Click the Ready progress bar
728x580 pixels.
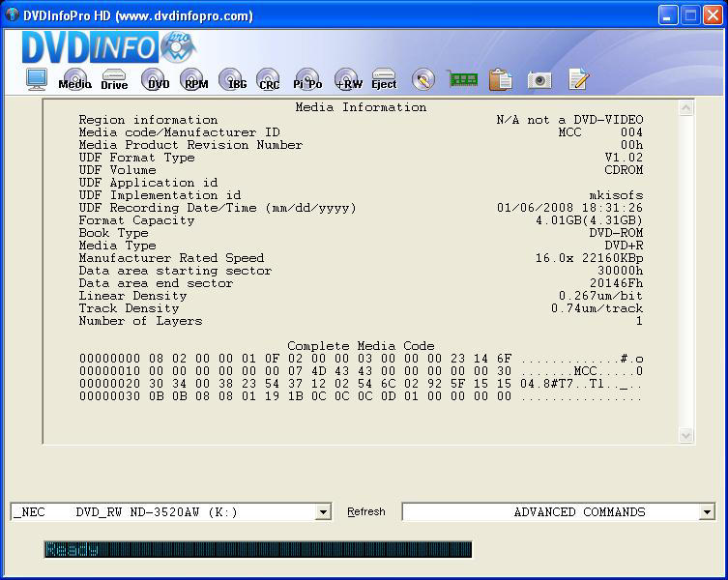tap(258, 549)
